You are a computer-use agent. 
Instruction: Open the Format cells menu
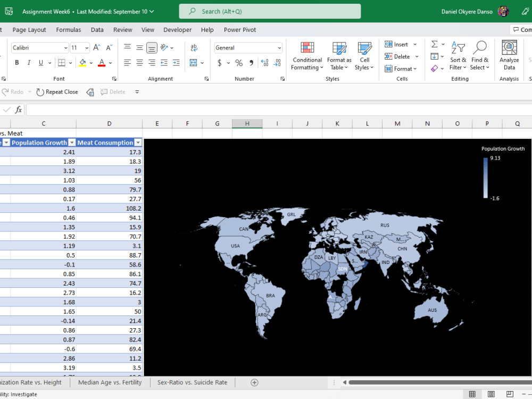(x=401, y=69)
